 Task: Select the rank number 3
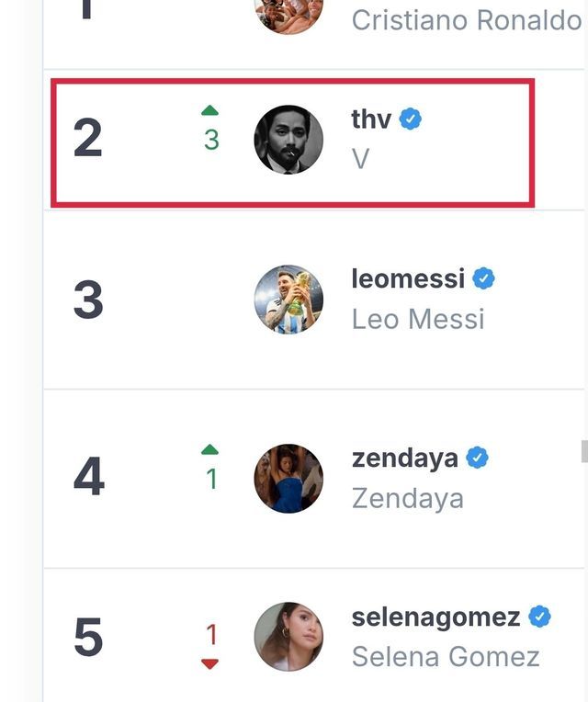(88, 300)
